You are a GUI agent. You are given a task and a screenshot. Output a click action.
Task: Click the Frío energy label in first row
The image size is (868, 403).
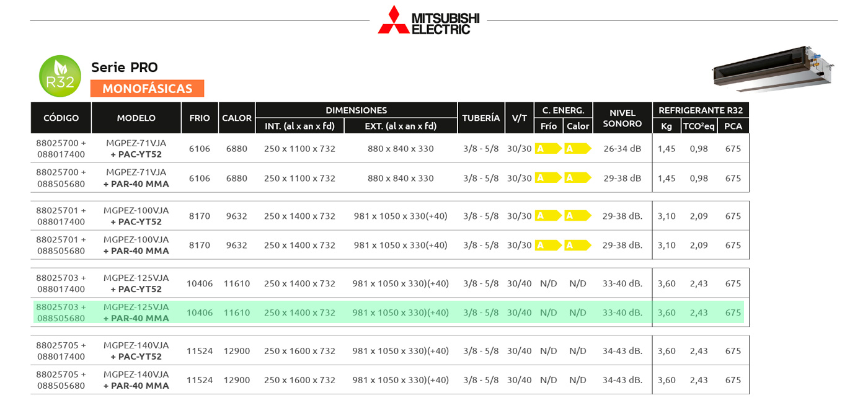pos(548,149)
